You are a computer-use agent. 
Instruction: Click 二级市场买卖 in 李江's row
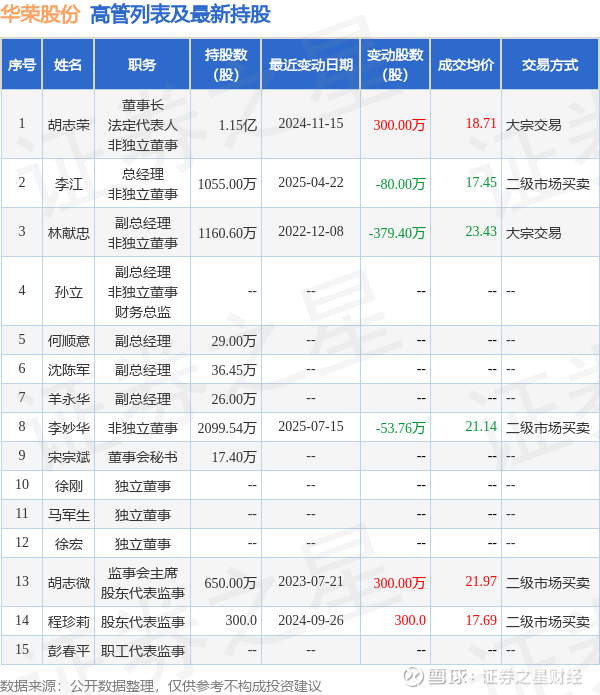(x=548, y=184)
